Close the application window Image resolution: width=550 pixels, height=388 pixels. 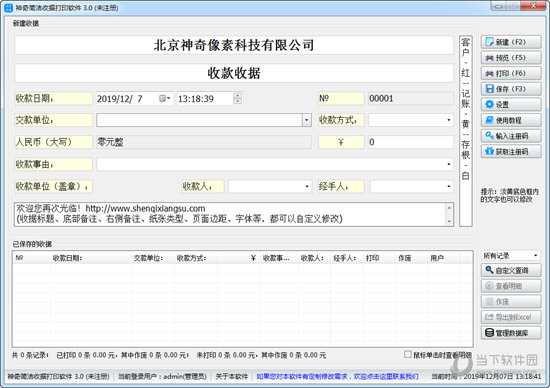533,6
